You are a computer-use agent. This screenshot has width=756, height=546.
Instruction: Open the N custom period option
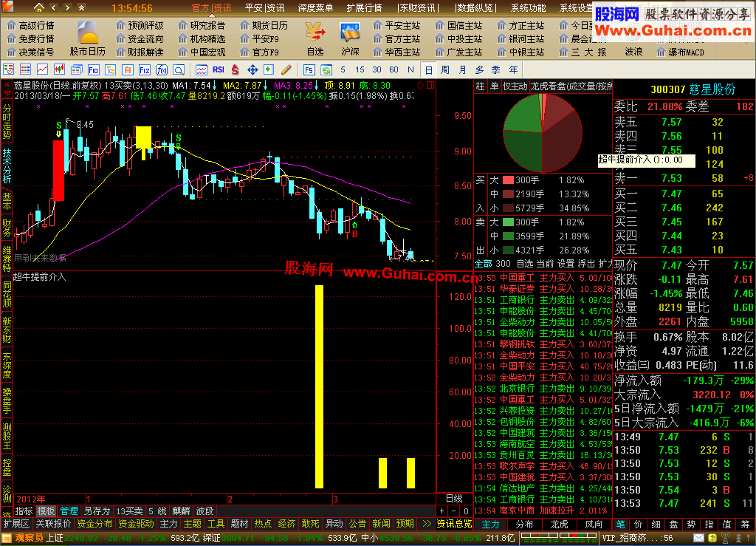(410, 70)
